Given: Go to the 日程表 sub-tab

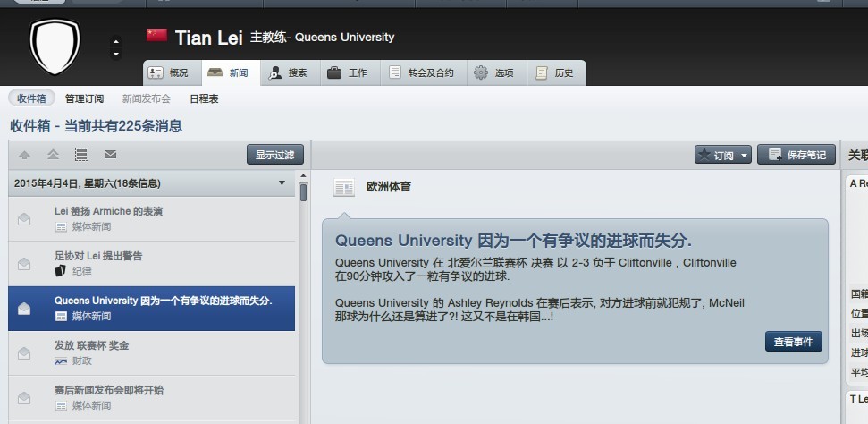Looking at the screenshot, I should [204, 98].
